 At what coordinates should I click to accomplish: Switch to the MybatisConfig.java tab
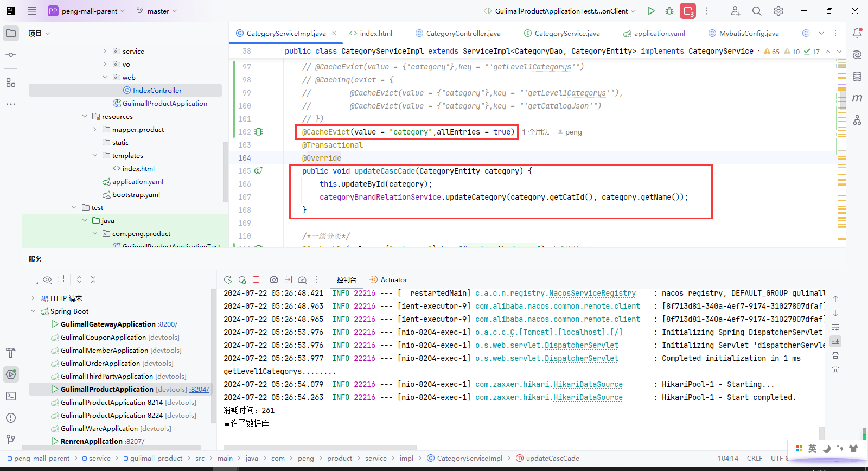coord(744,33)
